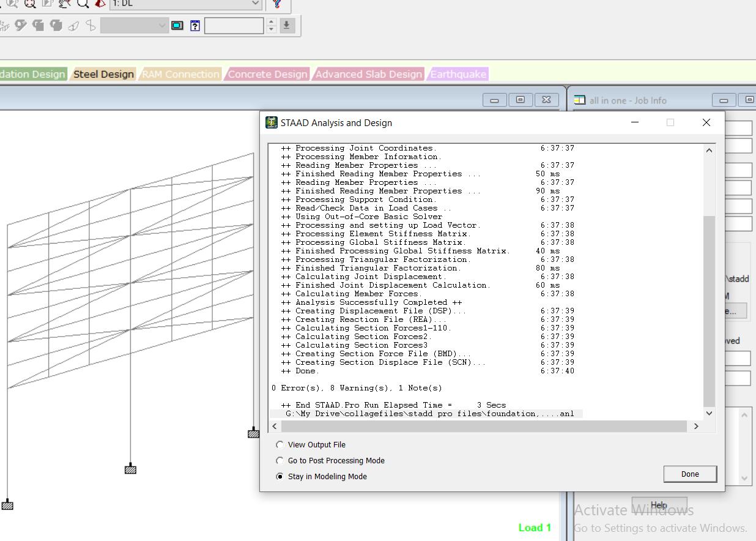Viewport: 756px width, 541px height.
Task: Click the STAAD Analysis and Design dialog icon
Action: [272, 122]
